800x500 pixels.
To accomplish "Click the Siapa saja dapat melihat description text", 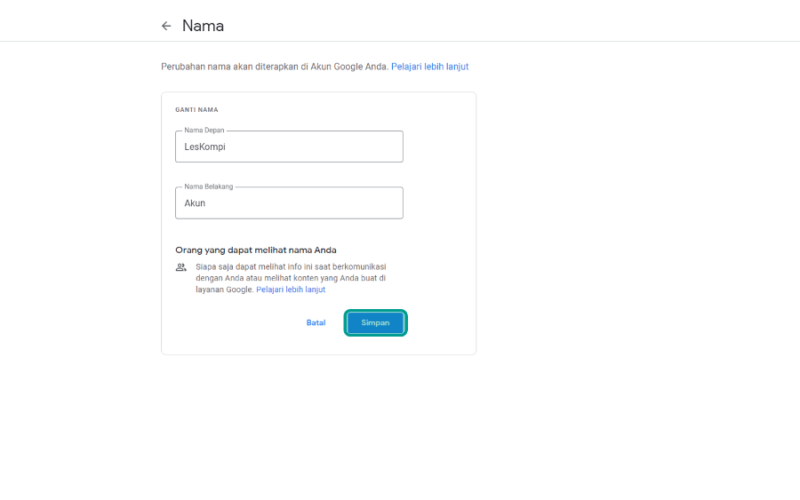I will 291,278.
